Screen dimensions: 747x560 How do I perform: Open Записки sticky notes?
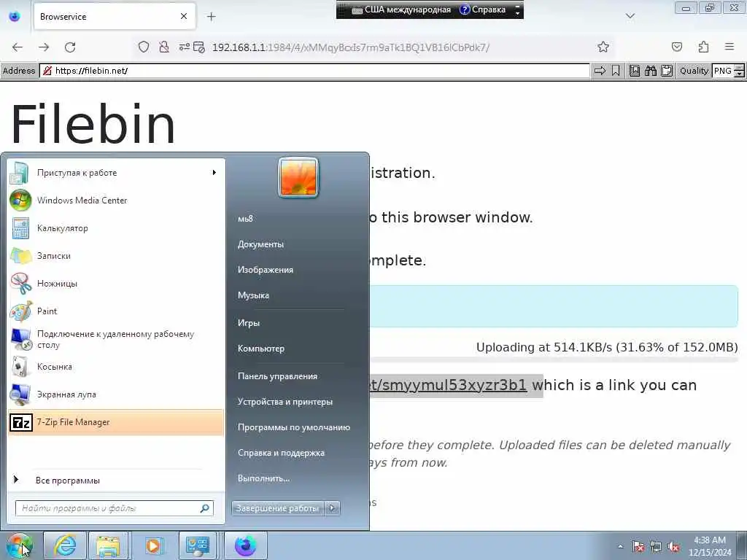coord(116,256)
